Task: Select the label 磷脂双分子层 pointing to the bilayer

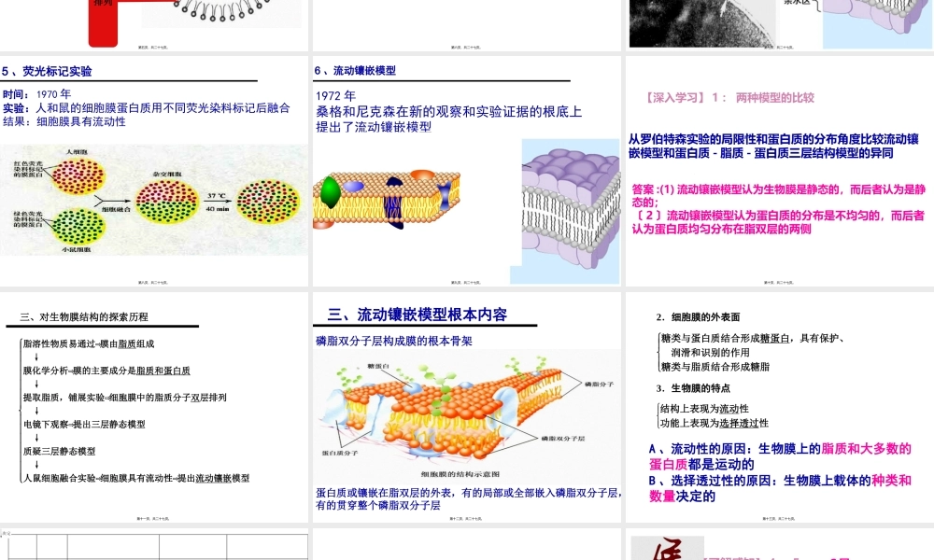Action: (562, 439)
